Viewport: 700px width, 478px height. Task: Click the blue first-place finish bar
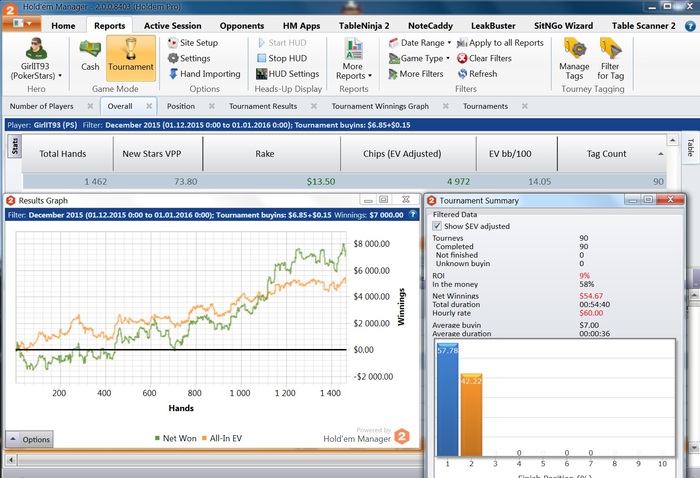pyautogui.click(x=447, y=399)
